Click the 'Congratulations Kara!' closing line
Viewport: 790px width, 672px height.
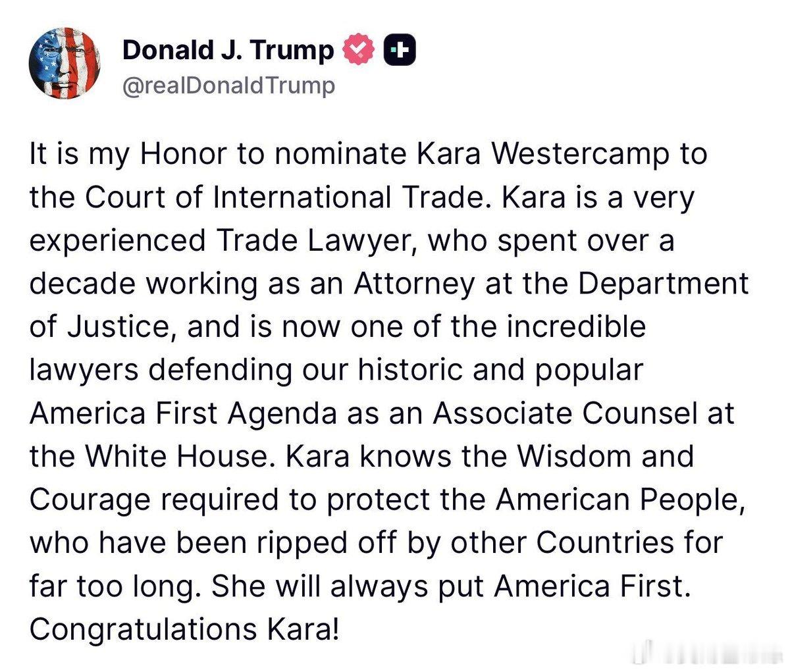(x=184, y=628)
